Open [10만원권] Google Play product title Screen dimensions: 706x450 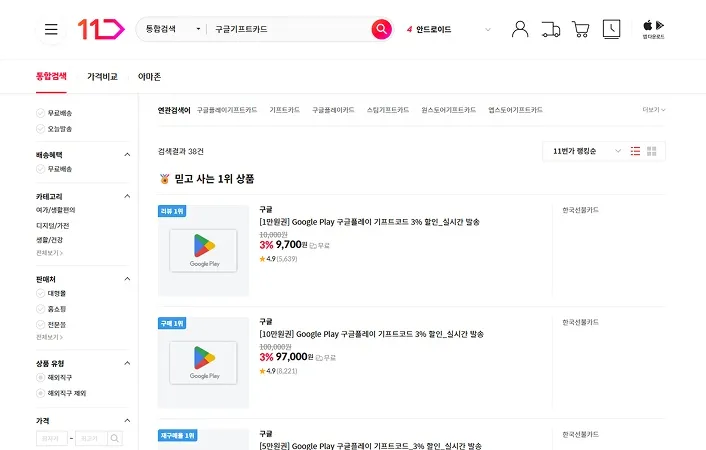pyautogui.click(x=371, y=334)
